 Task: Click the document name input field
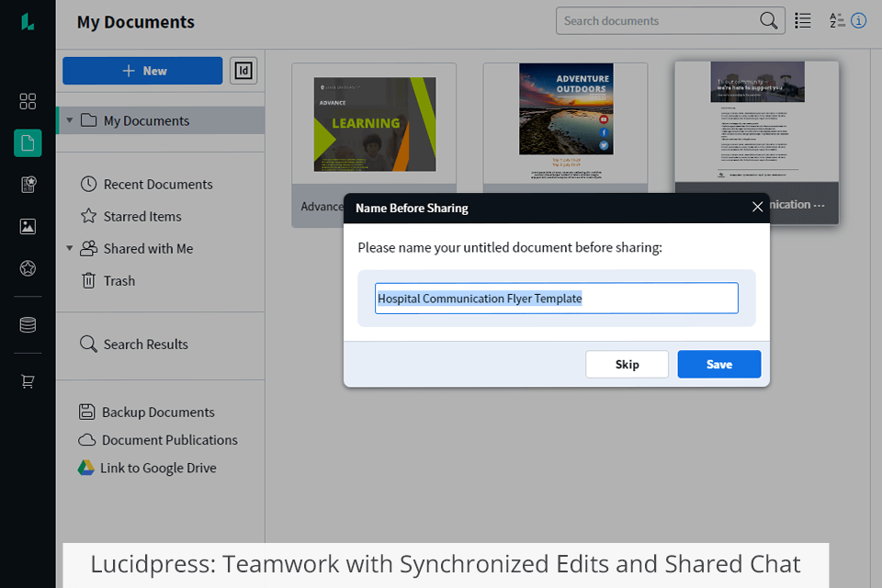pos(557,299)
